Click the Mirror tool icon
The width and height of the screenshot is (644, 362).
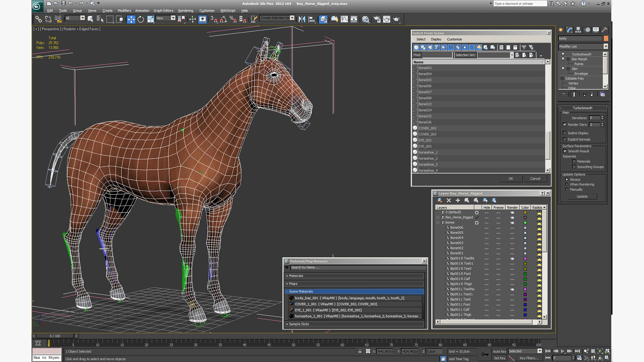(302, 19)
